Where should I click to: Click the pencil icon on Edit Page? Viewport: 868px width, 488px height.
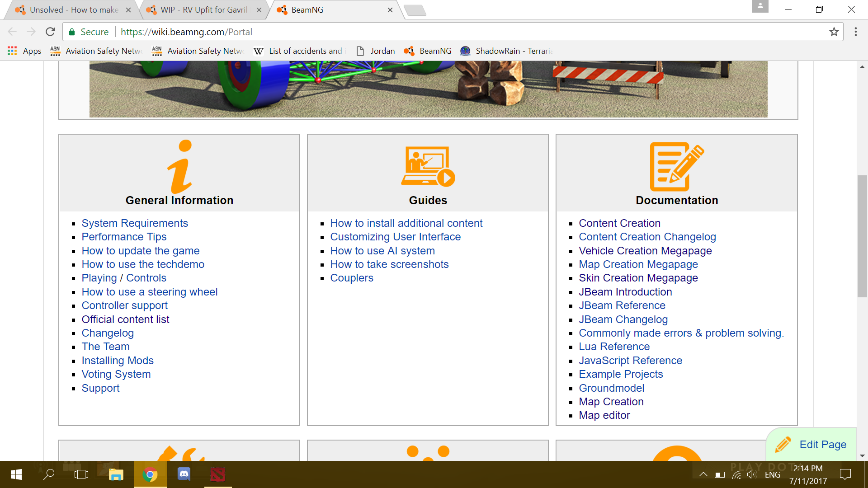783,445
